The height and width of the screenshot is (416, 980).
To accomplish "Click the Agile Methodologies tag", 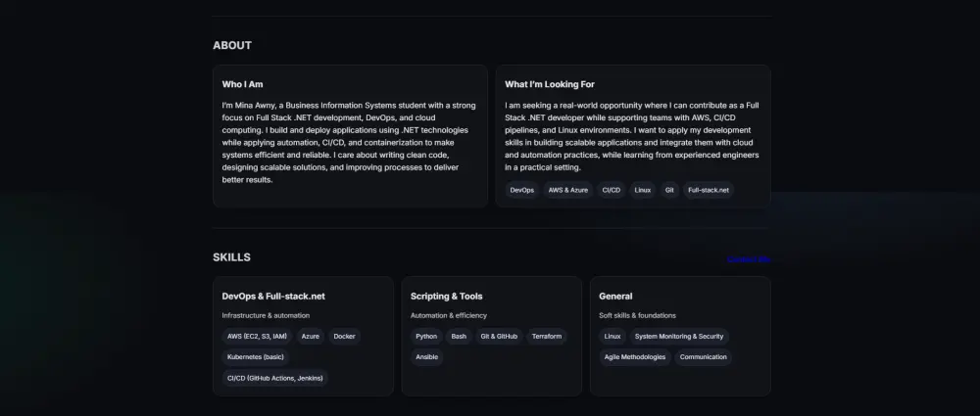I will pyautogui.click(x=635, y=357).
